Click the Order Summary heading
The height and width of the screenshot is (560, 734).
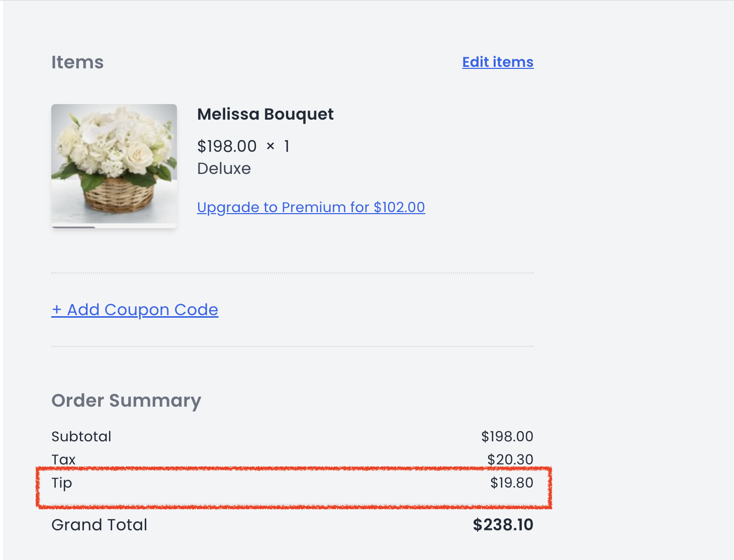point(126,401)
